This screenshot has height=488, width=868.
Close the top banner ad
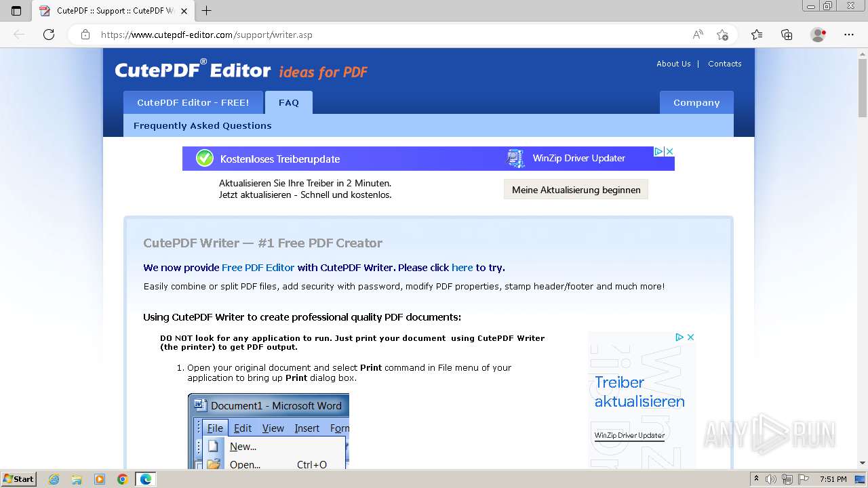point(669,152)
